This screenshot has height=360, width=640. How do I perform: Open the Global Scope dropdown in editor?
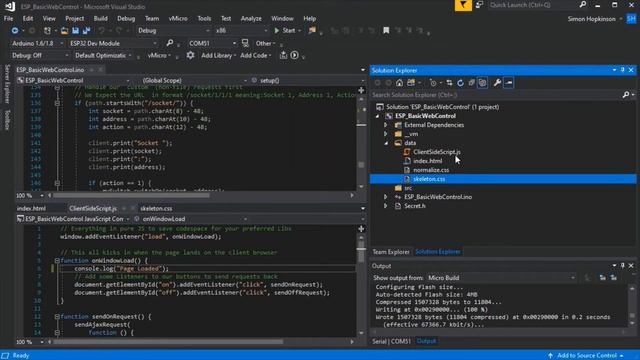[194, 80]
